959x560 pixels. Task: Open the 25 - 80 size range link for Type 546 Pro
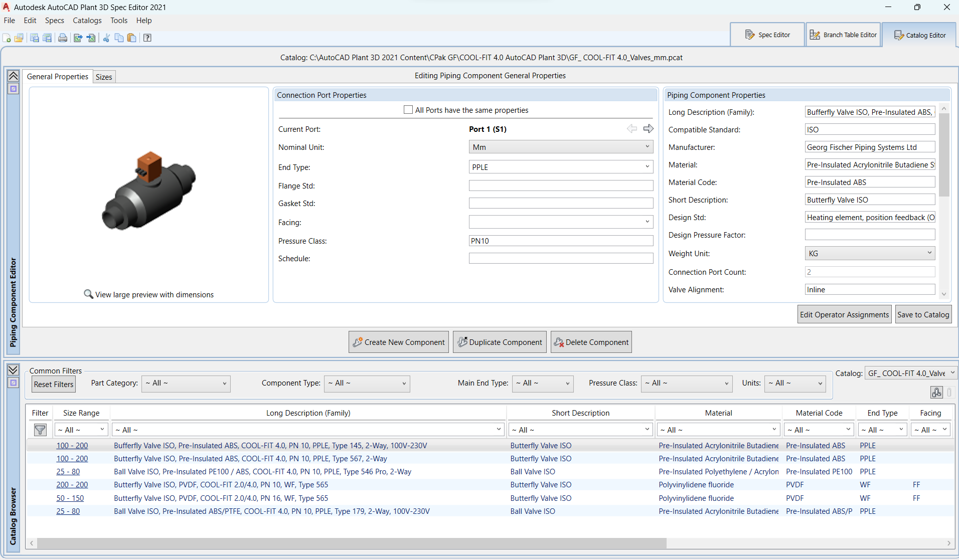click(68, 472)
